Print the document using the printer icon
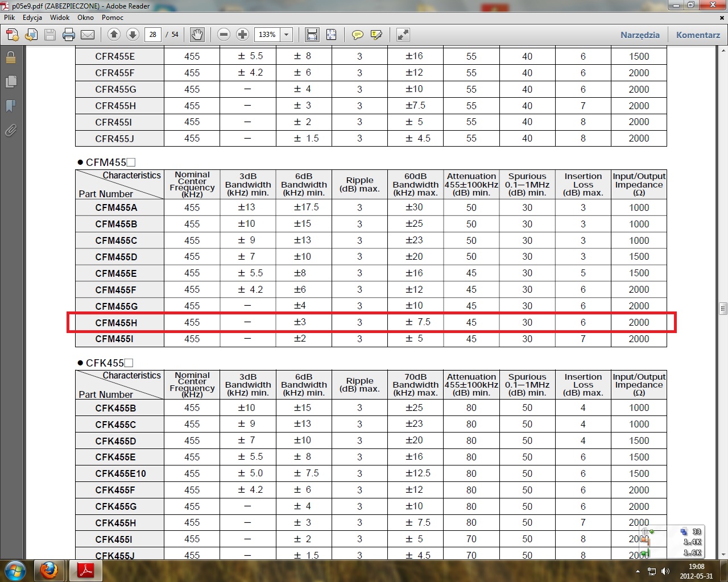The image size is (728, 582). tap(69, 35)
